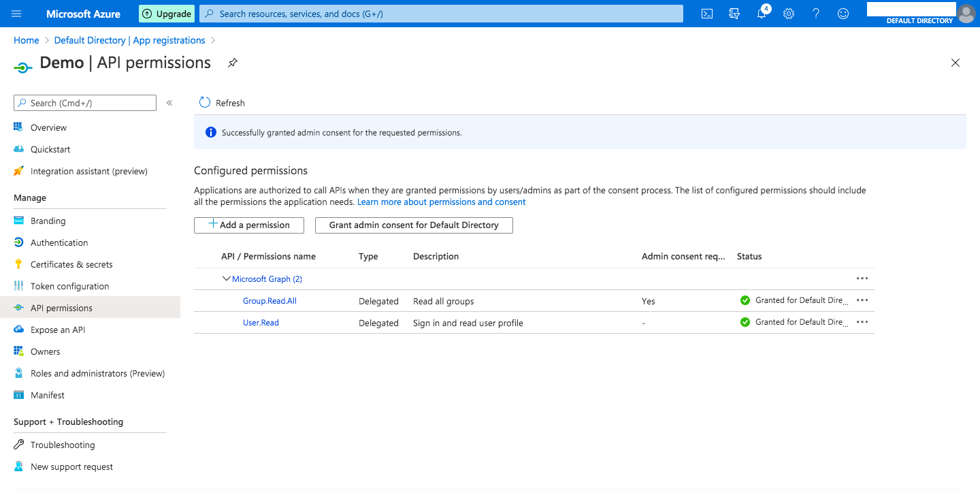
Task: Open Directory + subscription filter icon
Action: tap(734, 14)
